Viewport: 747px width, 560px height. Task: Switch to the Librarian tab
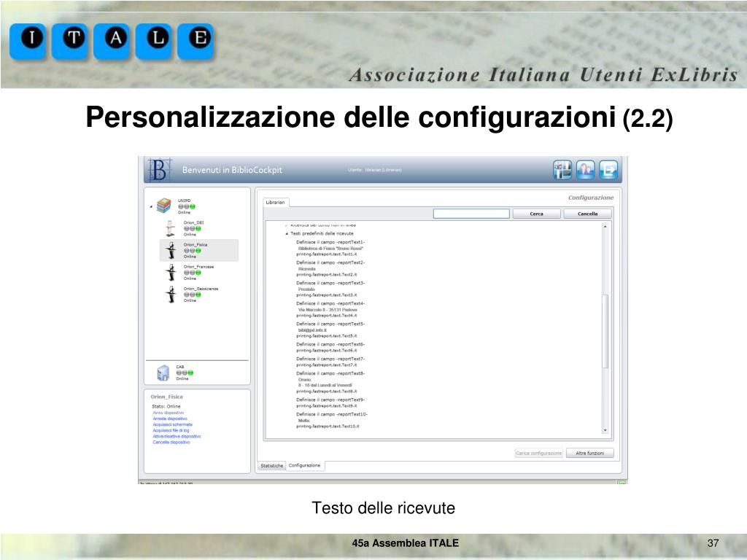(x=275, y=203)
